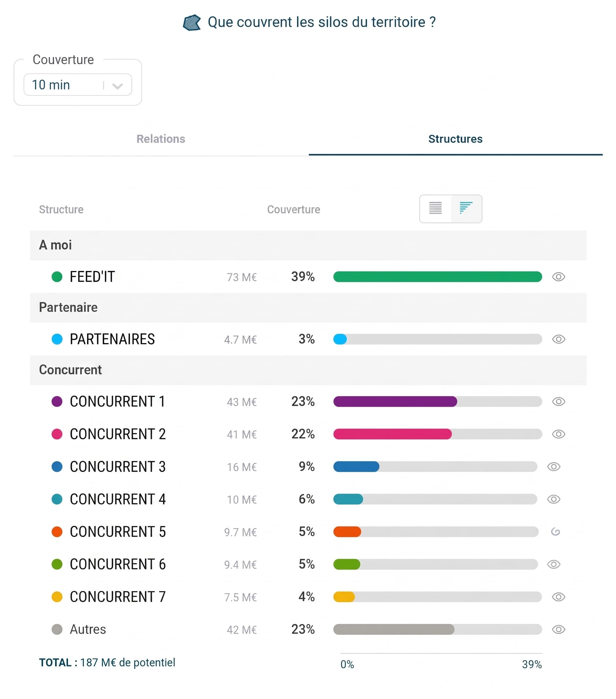Switch to the table list view icon
Image resolution: width=616 pixels, height=699 pixels.
coord(435,208)
